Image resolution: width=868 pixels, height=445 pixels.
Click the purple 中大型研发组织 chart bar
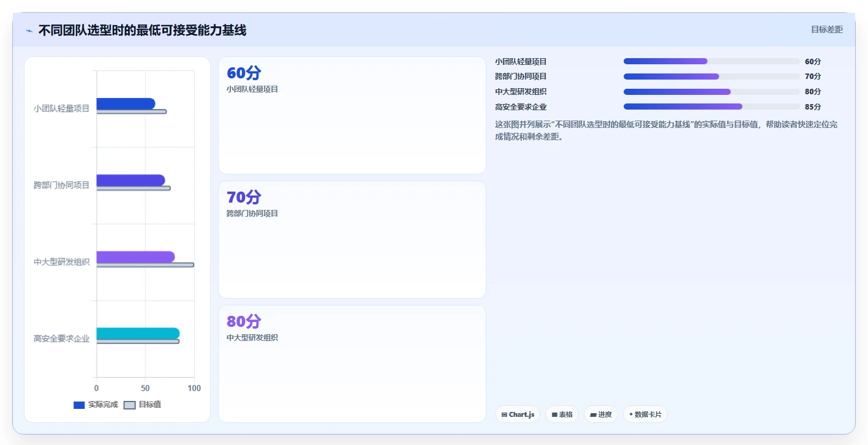click(135, 257)
